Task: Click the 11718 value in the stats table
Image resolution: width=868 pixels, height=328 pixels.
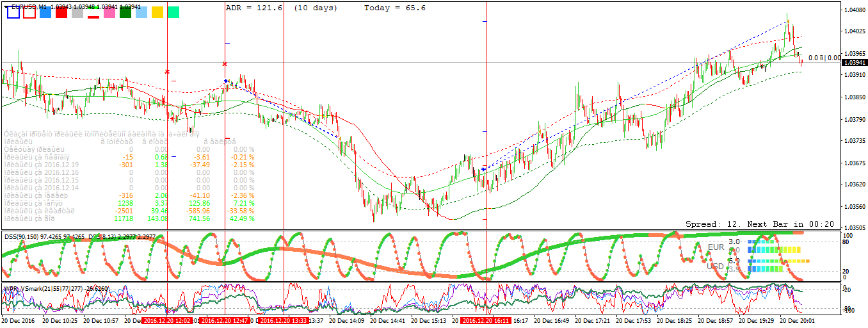Action: [x=124, y=218]
